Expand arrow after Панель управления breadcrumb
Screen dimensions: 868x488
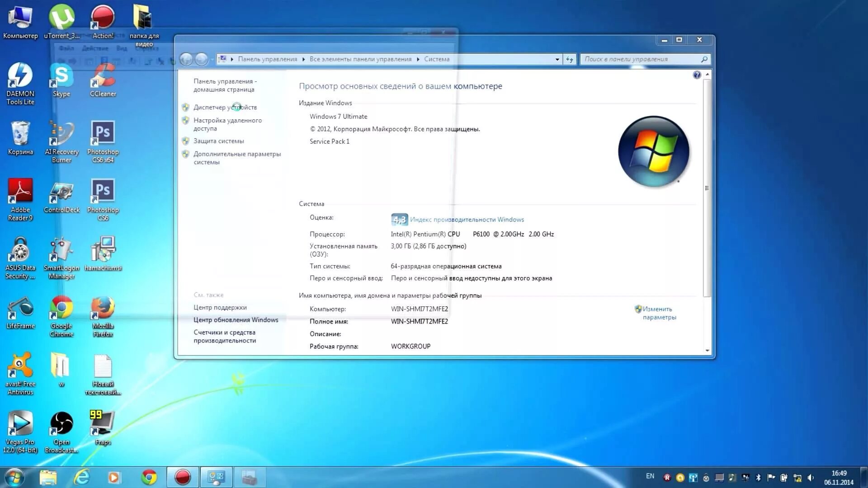click(x=303, y=59)
